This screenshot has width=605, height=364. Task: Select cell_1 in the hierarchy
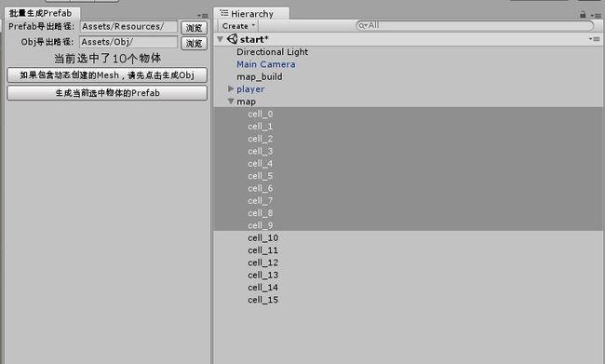tap(409, 127)
